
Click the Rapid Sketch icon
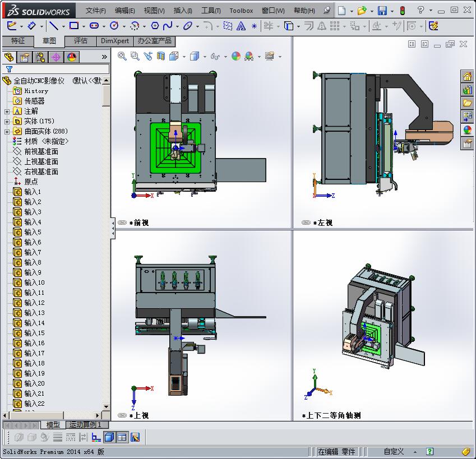[433, 26]
